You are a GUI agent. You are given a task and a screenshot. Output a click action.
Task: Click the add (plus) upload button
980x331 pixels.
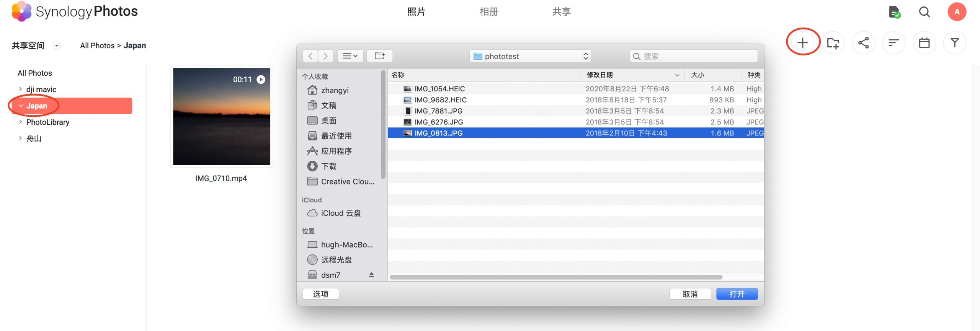802,42
